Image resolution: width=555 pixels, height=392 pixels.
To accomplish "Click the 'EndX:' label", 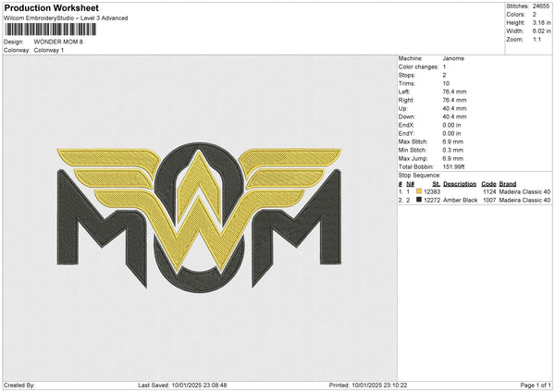I will point(406,125).
